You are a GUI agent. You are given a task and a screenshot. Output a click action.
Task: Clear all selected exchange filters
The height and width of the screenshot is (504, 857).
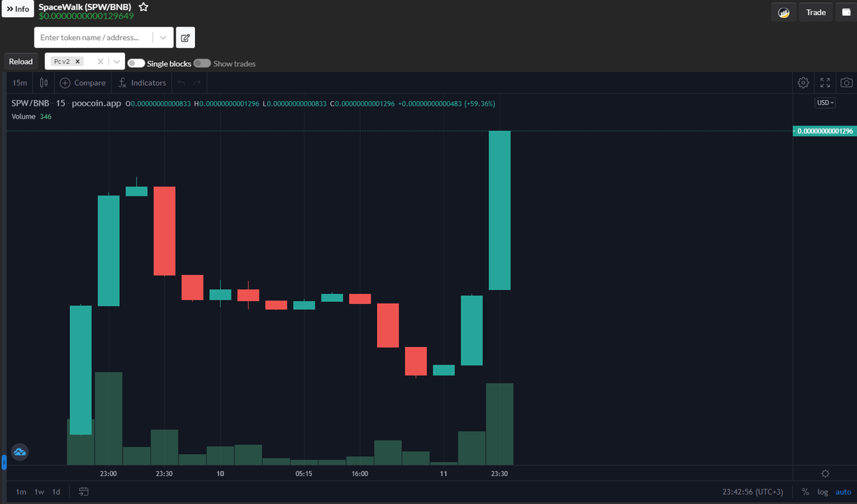coord(100,62)
